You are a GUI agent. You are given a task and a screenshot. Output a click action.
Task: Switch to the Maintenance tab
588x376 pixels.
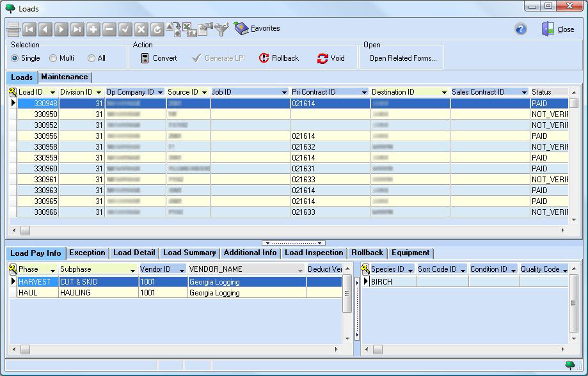click(x=64, y=77)
